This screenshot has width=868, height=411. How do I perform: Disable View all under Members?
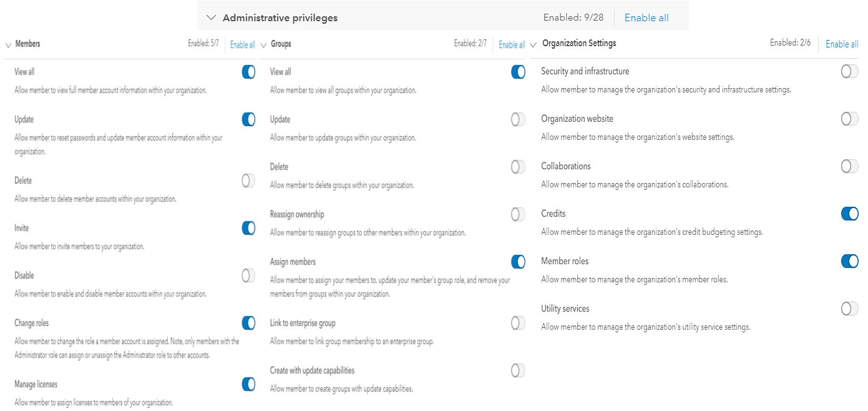[248, 72]
